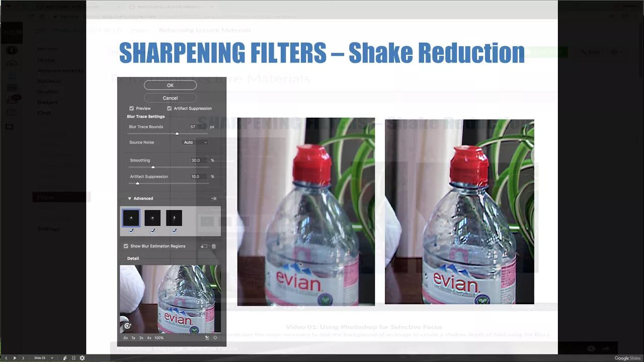Click the sharpened right Evian bottle photo
Viewport: 644px width, 362px height.
(459, 212)
